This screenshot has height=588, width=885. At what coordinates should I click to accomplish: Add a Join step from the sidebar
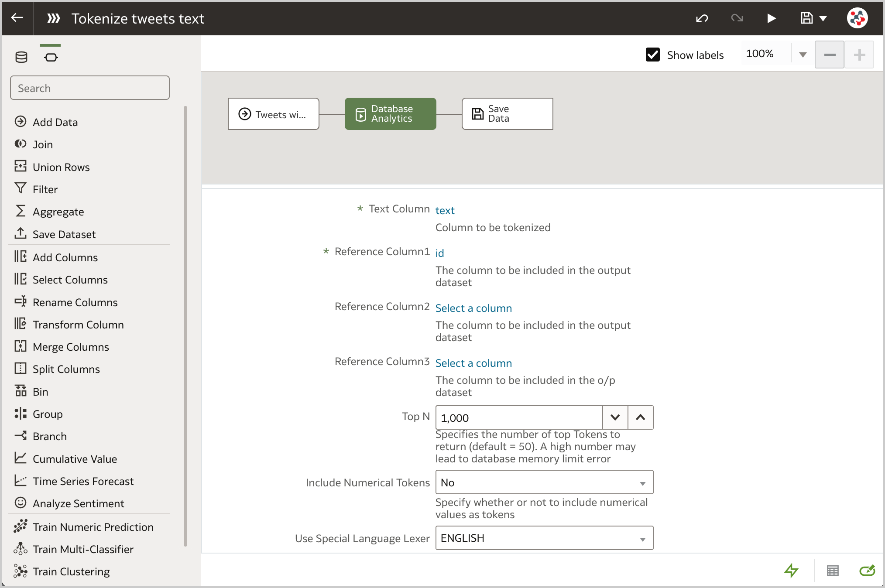[42, 144]
